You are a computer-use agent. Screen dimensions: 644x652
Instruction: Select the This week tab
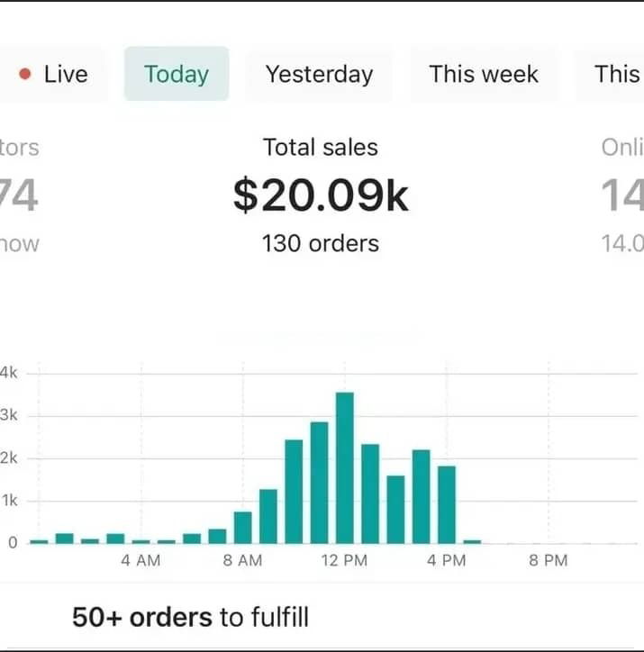click(484, 74)
